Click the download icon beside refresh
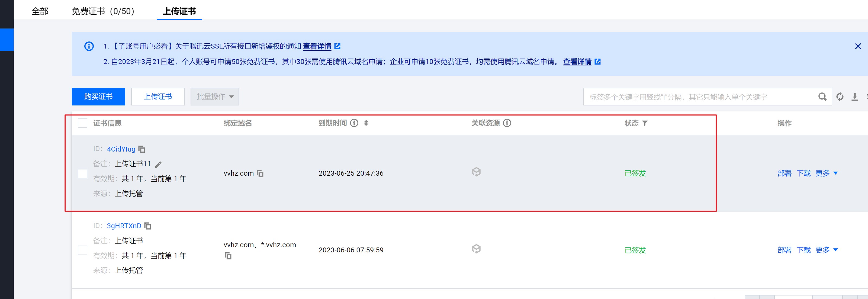Image resolution: width=868 pixels, height=299 pixels. coord(854,97)
